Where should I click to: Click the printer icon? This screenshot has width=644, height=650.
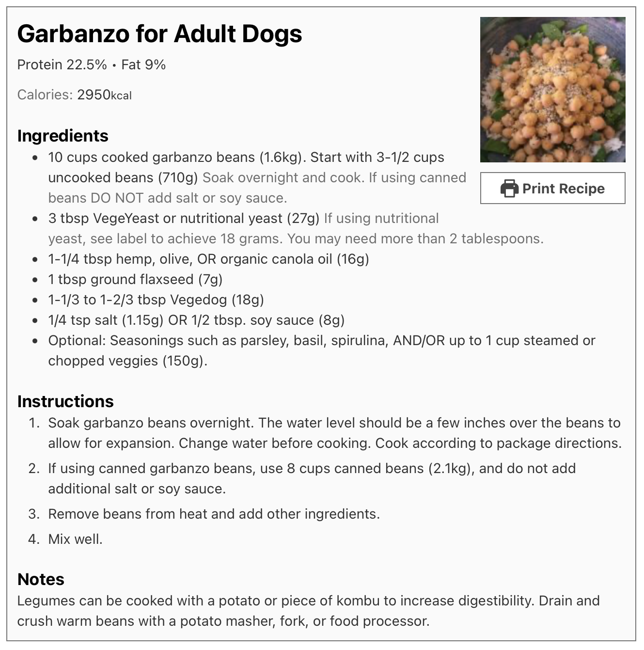click(509, 188)
